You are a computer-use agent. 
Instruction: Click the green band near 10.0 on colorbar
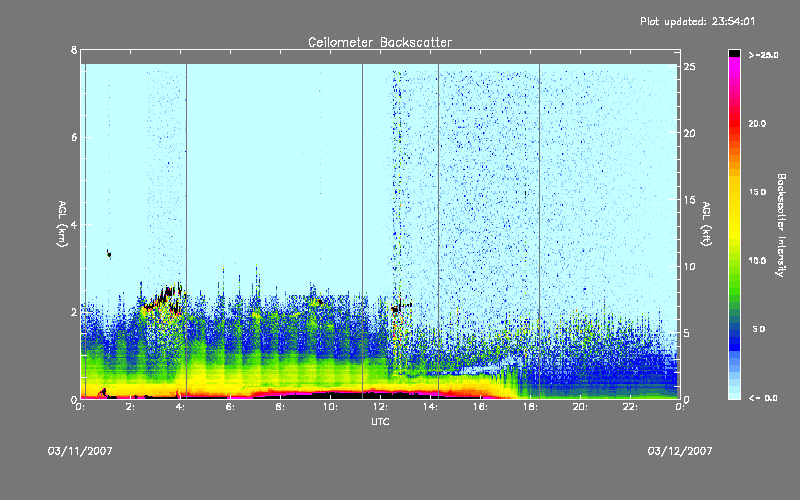(734, 263)
